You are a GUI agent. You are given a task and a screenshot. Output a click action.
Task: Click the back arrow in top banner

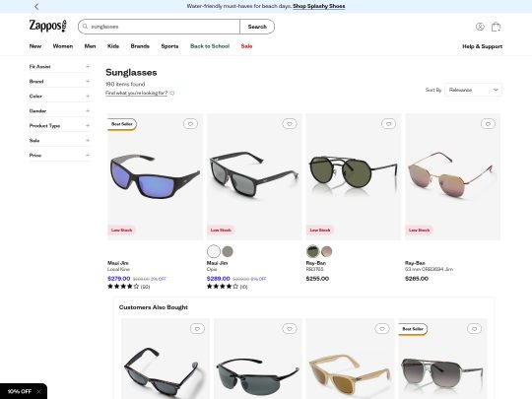(x=36, y=7)
